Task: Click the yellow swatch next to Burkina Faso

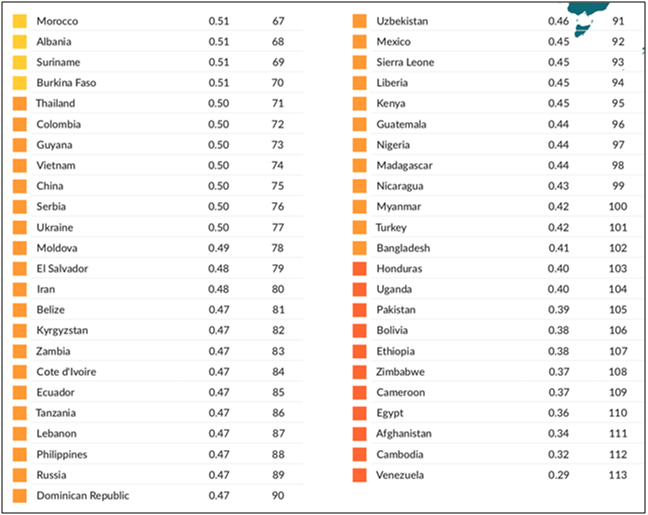Action: point(19,83)
